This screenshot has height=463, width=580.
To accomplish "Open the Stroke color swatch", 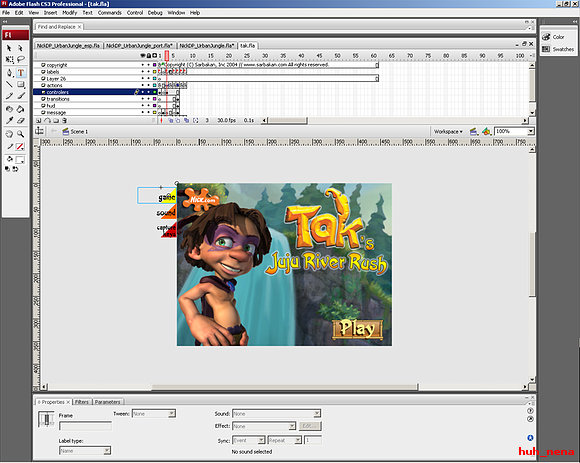I will 20,147.
